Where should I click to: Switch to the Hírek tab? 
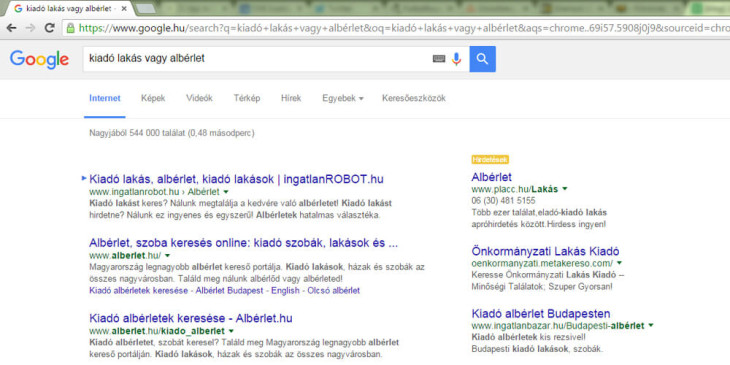[291, 98]
